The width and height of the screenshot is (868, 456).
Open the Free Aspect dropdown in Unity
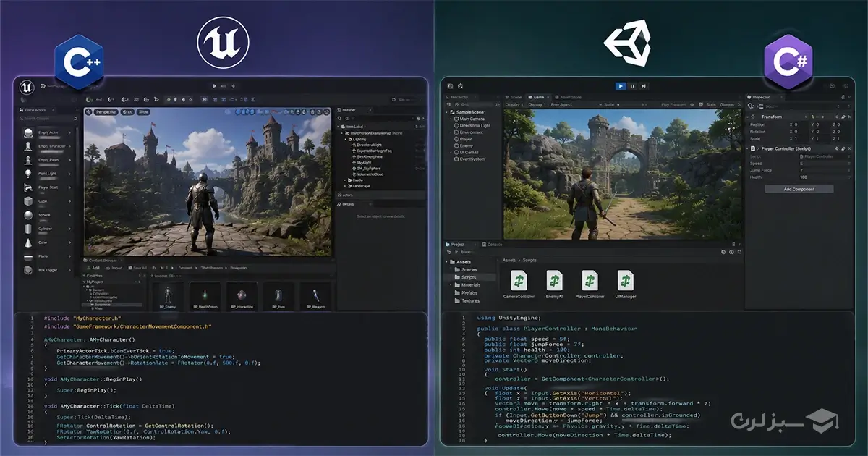click(x=562, y=105)
